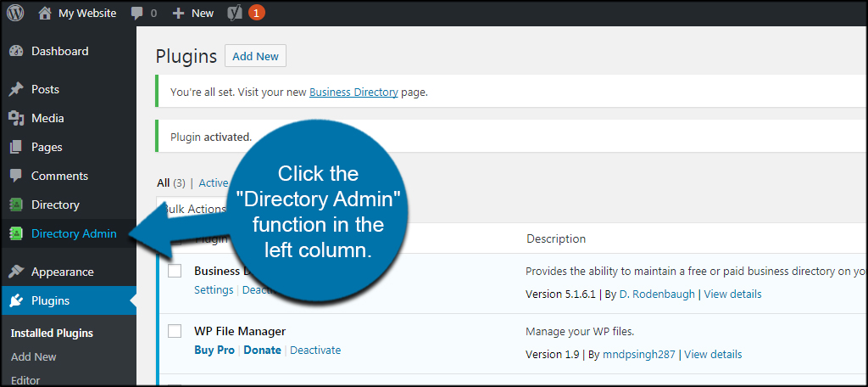Click the orange notification badge showing 1
The image size is (868, 387).
[256, 14]
